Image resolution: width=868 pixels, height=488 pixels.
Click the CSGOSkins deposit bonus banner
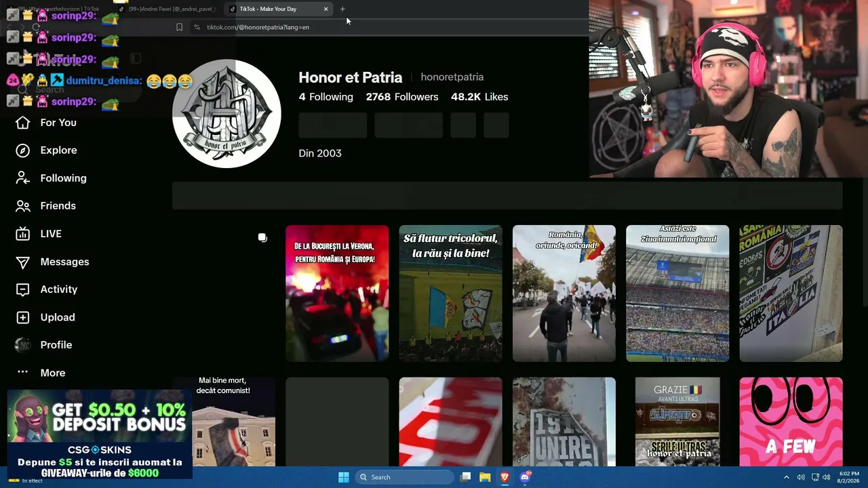pos(100,434)
